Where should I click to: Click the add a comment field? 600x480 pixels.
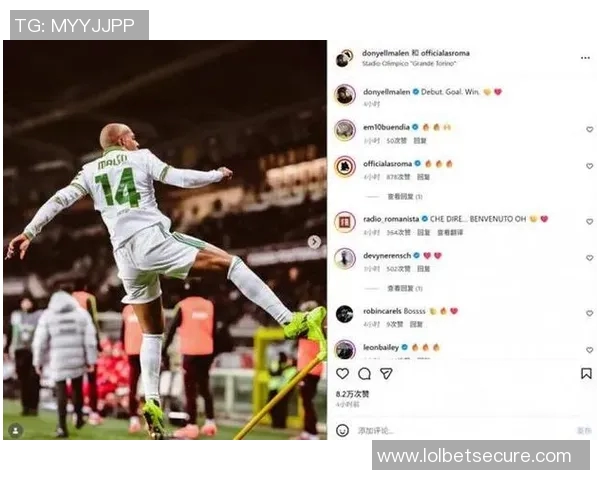[463, 431]
